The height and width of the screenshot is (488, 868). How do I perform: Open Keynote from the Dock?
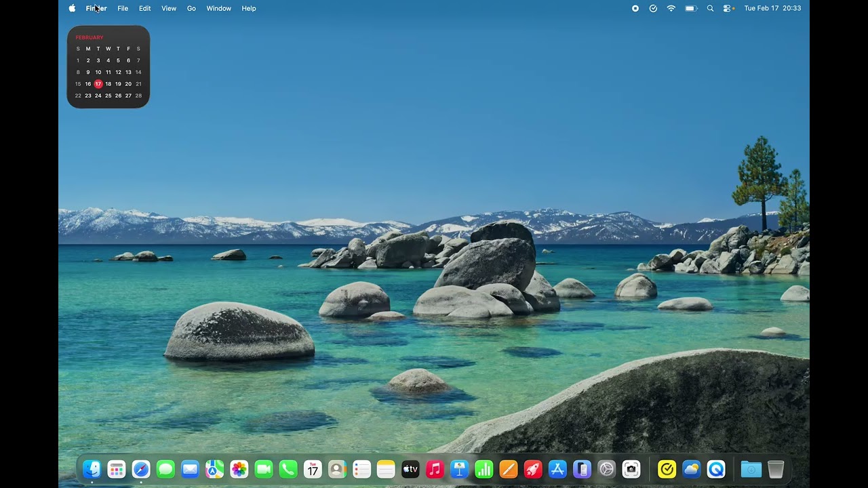click(x=459, y=469)
